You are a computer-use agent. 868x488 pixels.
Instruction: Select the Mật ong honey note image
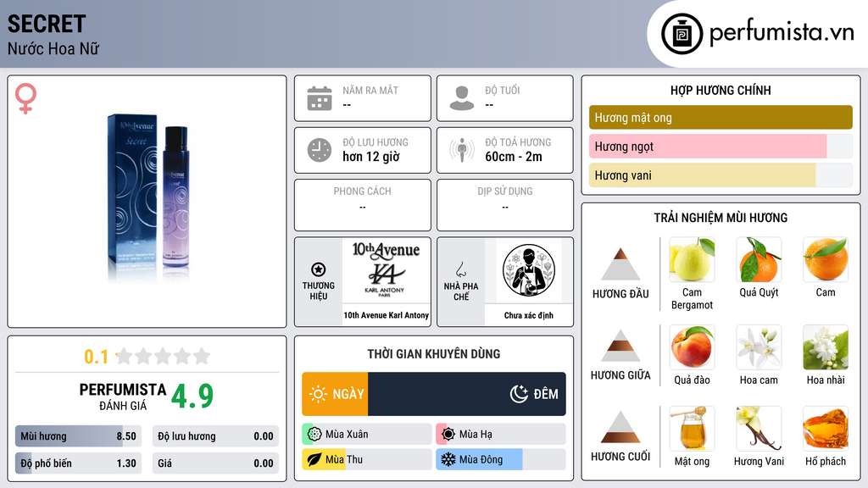coord(692,429)
